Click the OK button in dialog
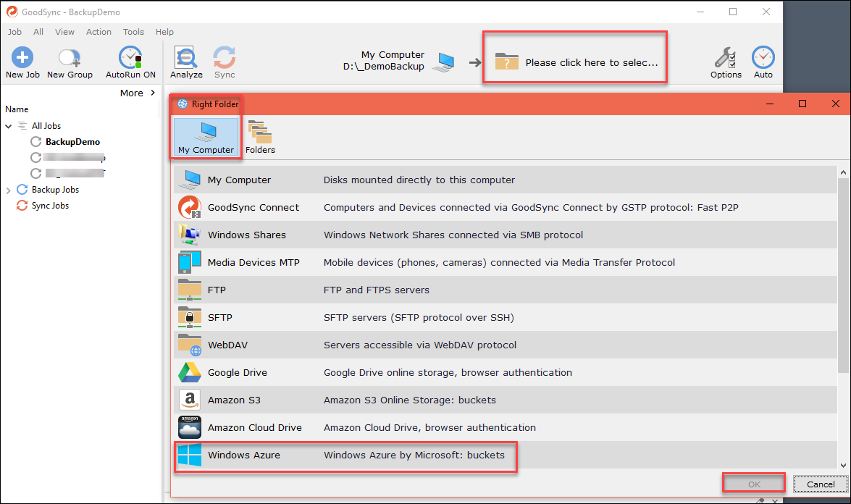The height and width of the screenshot is (504, 851). tap(754, 484)
